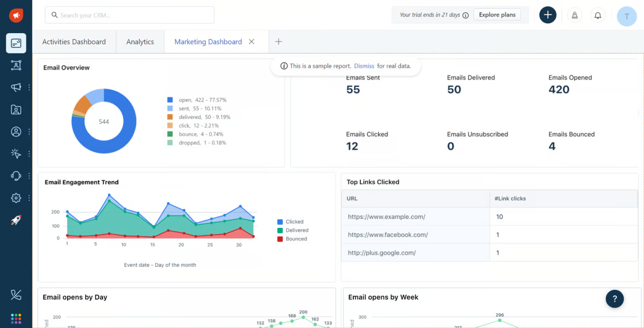Open the colorful app switcher grid
This screenshot has width=644, height=328.
click(16, 318)
